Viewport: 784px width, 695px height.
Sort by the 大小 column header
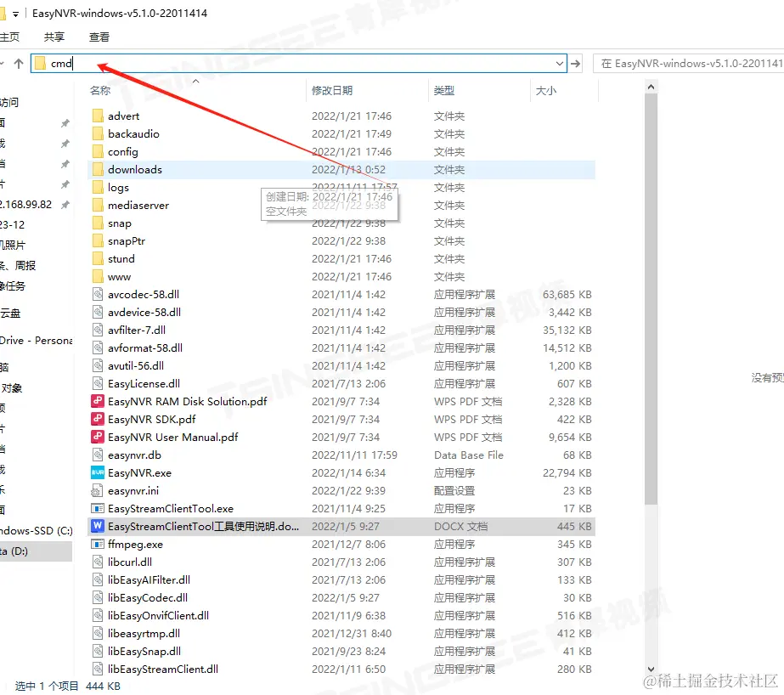546,91
